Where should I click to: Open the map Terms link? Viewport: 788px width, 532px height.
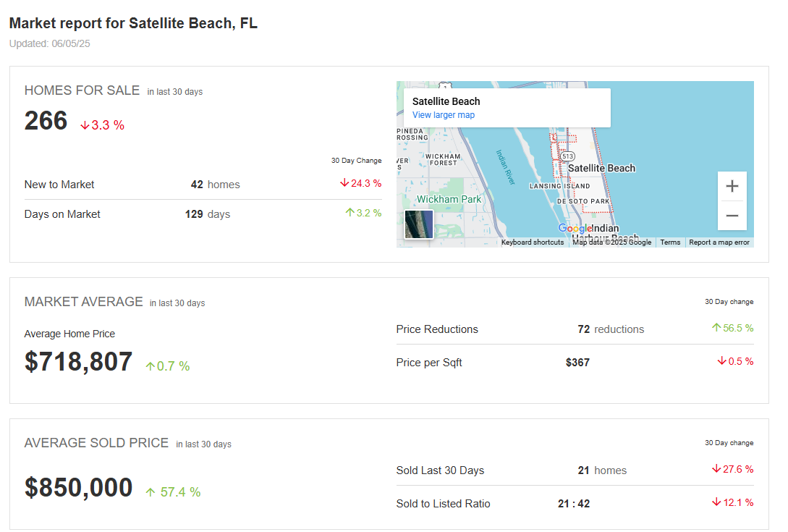coord(670,242)
